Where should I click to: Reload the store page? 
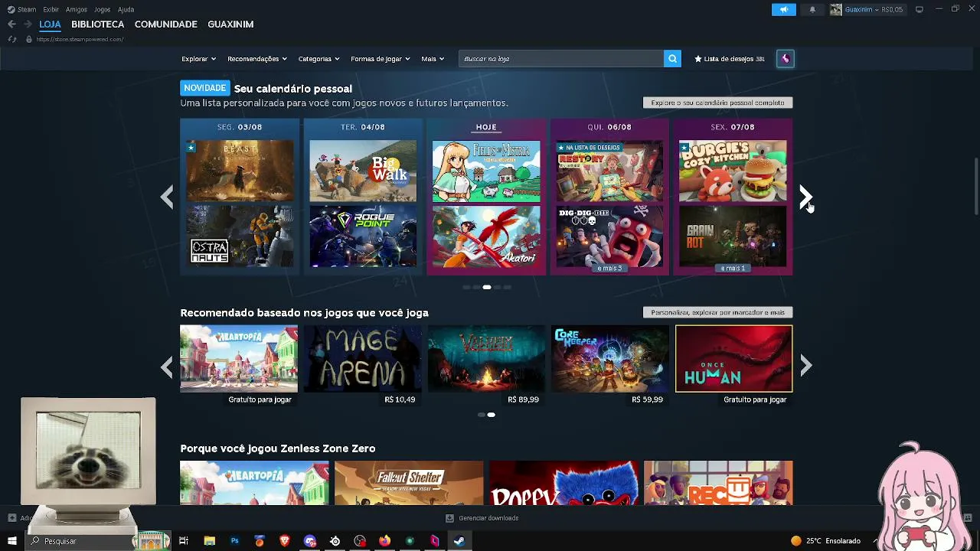coord(11,39)
